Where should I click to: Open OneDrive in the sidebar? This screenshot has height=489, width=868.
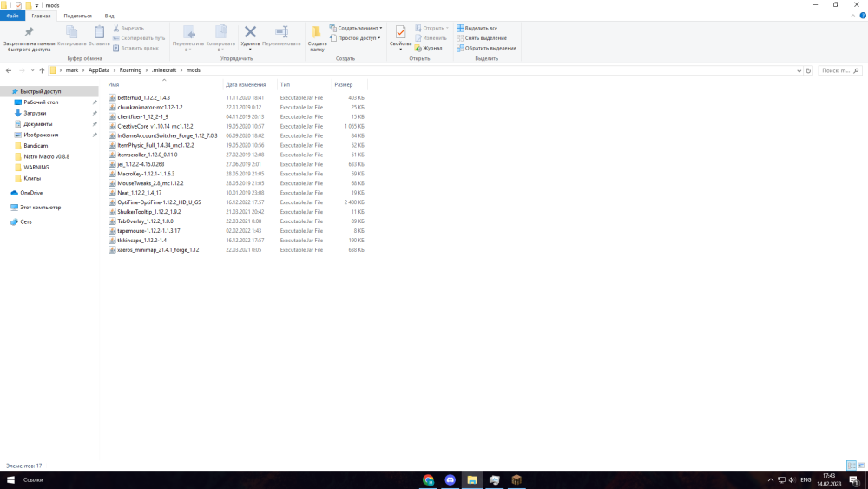[31, 193]
